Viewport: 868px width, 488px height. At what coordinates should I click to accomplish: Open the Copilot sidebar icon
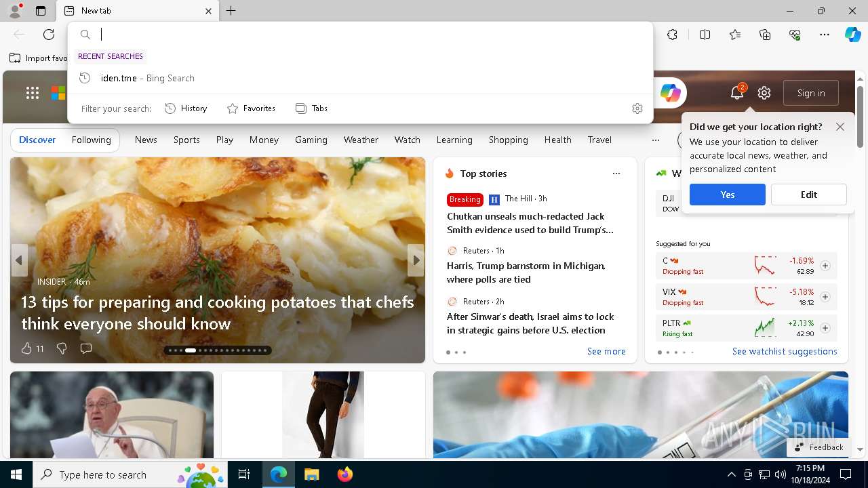click(x=853, y=35)
